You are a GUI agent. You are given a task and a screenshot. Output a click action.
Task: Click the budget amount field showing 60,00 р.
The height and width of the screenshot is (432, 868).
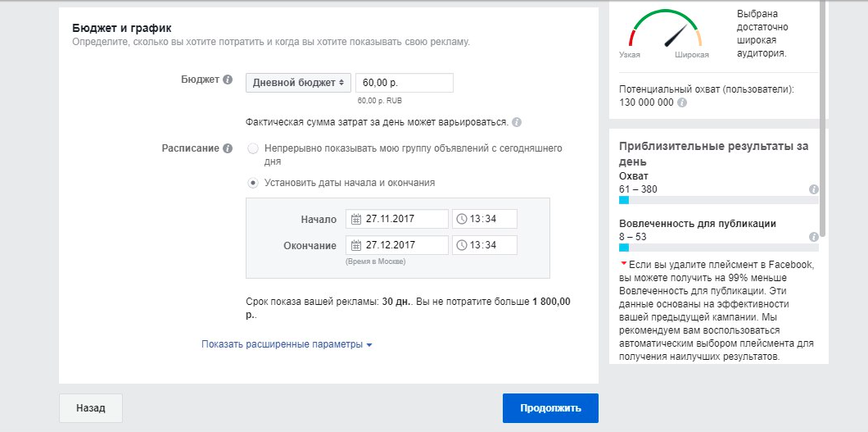pyautogui.click(x=404, y=83)
